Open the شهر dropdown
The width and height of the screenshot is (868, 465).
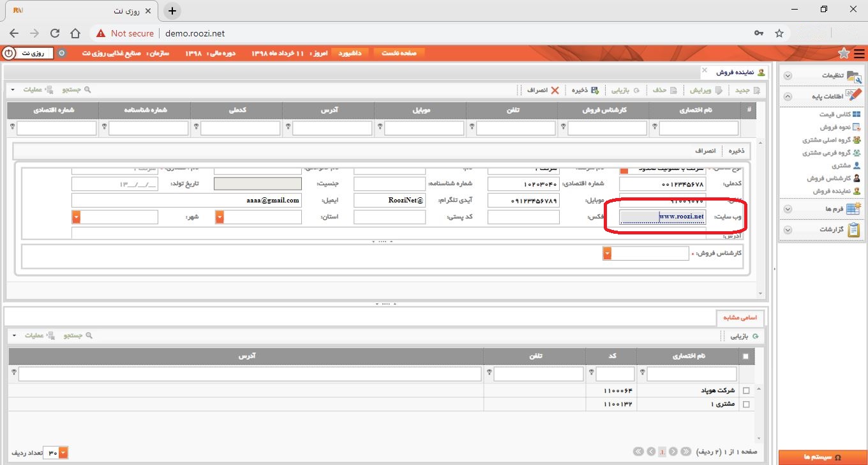pyautogui.click(x=77, y=217)
